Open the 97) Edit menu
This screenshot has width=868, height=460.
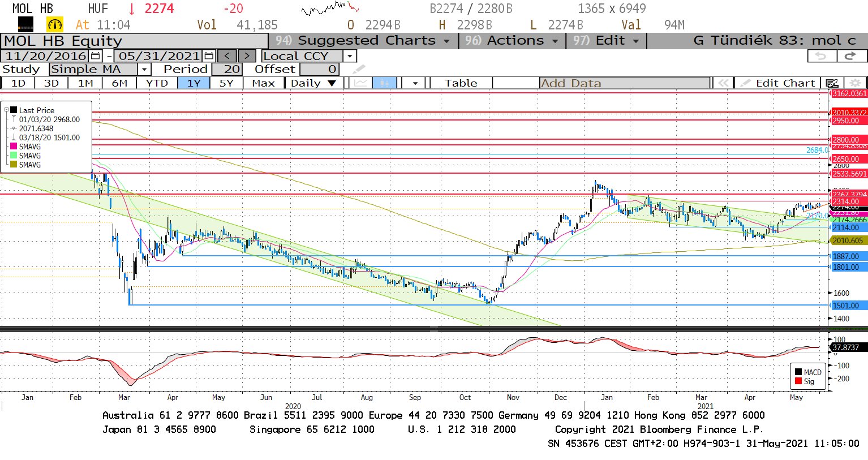coord(605,41)
